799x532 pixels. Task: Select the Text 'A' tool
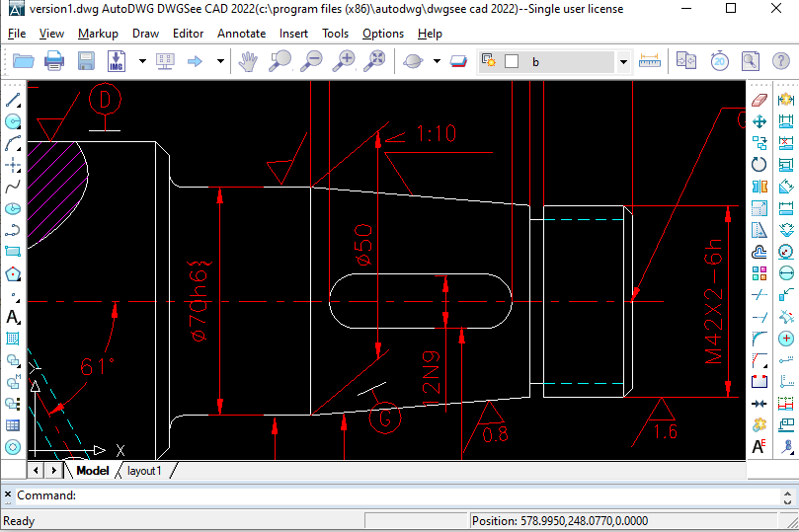coord(13,317)
